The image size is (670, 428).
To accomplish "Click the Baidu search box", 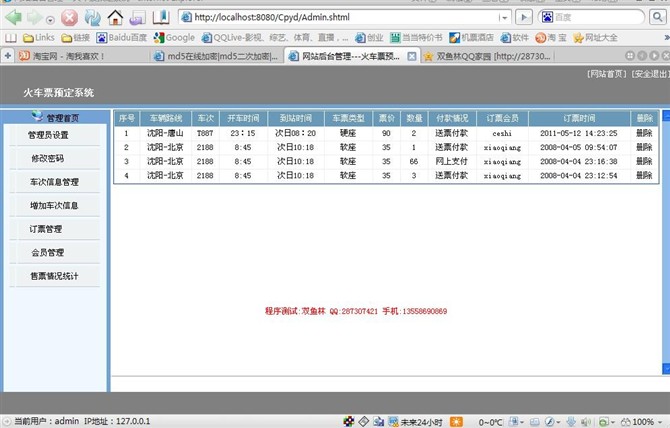I will (x=591, y=18).
